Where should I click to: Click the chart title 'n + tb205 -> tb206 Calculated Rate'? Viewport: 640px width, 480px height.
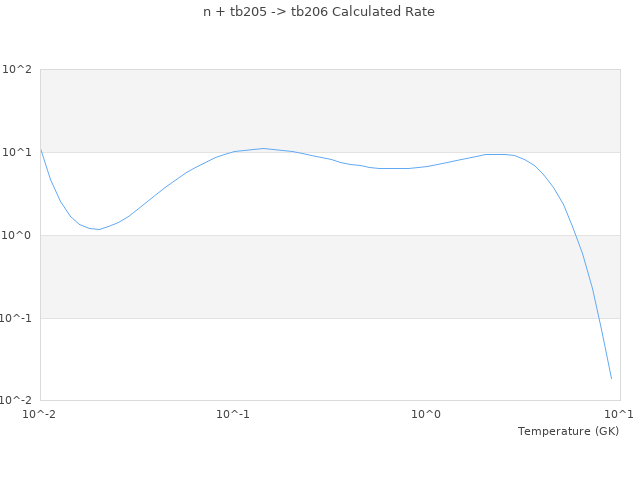click(320, 12)
